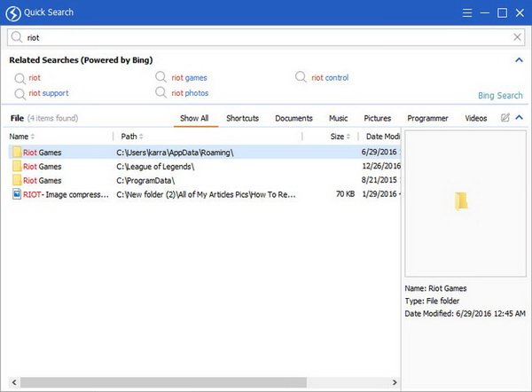The height and width of the screenshot is (392, 532).
Task: Sort results by Name column
Action: [21, 137]
